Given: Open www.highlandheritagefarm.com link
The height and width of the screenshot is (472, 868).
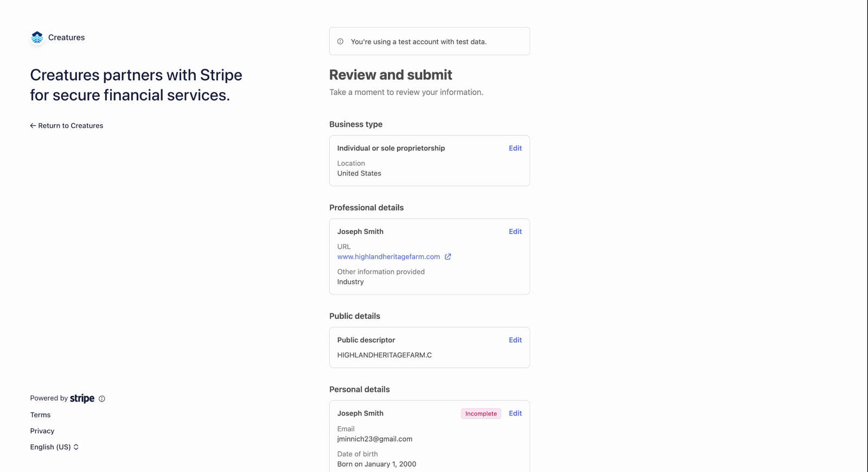Looking at the screenshot, I should 388,257.
